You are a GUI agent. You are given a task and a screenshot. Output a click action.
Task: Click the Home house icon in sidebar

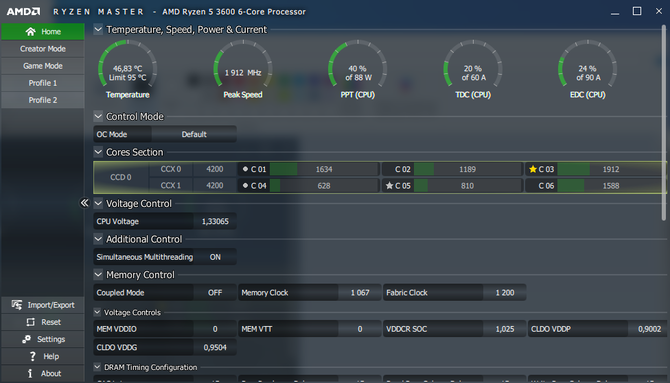point(30,32)
